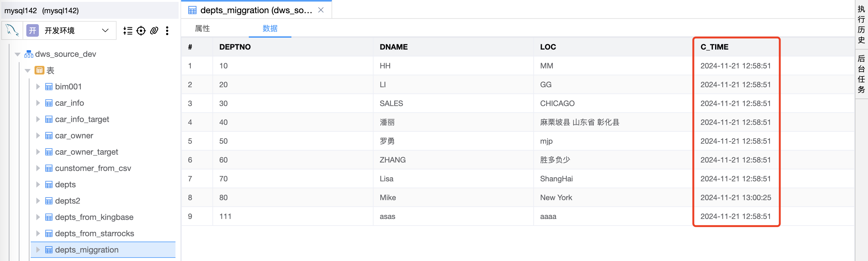Click the orange 表 folder icon
The width and height of the screenshot is (868, 261).
39,70
